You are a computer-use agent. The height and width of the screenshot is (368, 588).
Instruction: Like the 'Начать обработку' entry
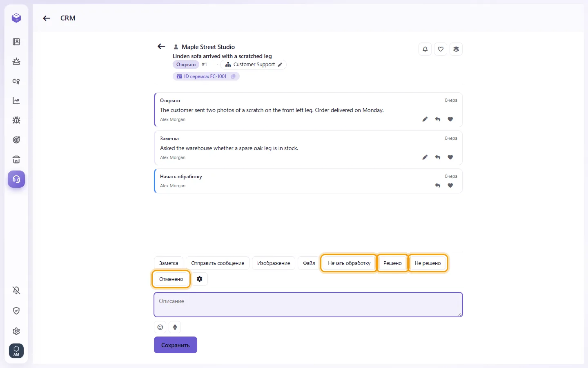(x=450, y=186)
